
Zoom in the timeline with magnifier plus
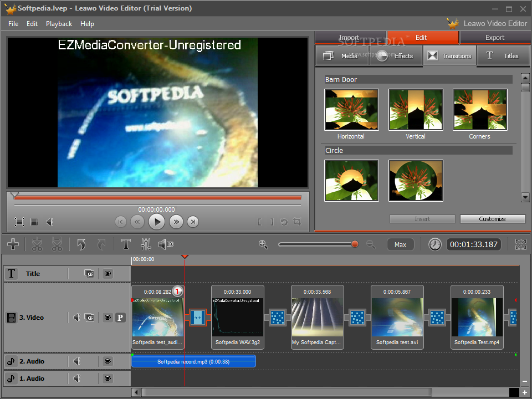coord(263,244)
